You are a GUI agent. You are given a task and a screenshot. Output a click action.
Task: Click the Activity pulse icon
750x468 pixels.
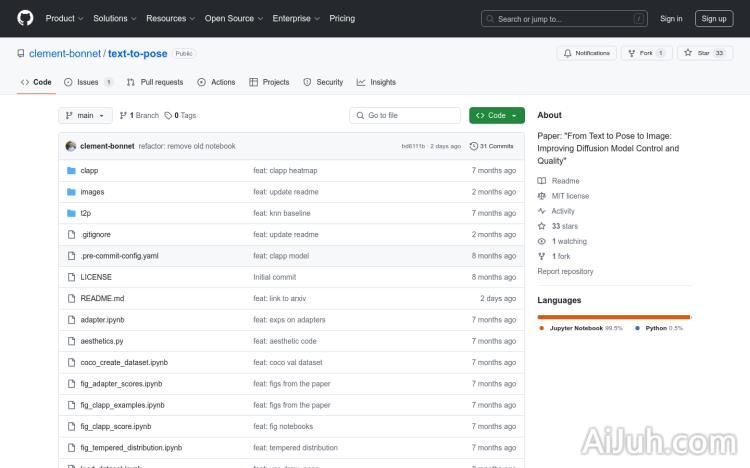(542, 211)
